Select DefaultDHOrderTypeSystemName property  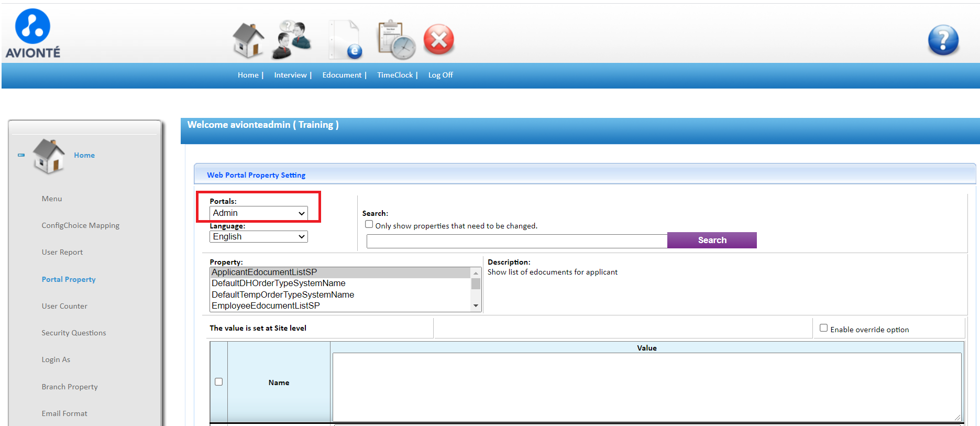click(340, 283)
